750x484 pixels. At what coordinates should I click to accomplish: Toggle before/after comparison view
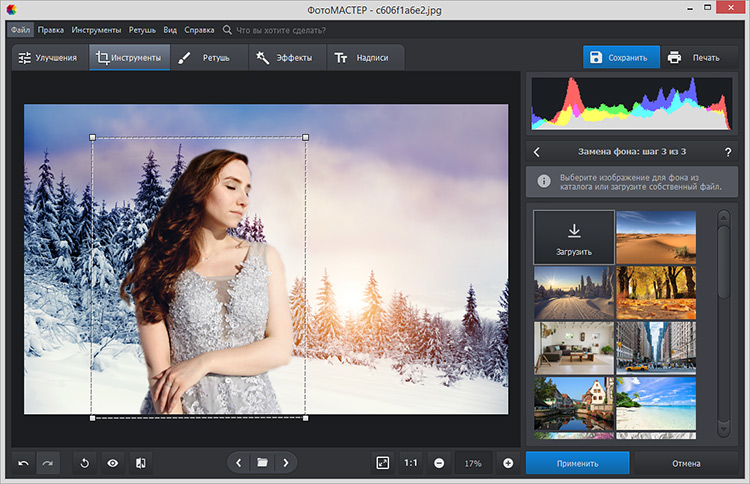(x=141, y=463)
